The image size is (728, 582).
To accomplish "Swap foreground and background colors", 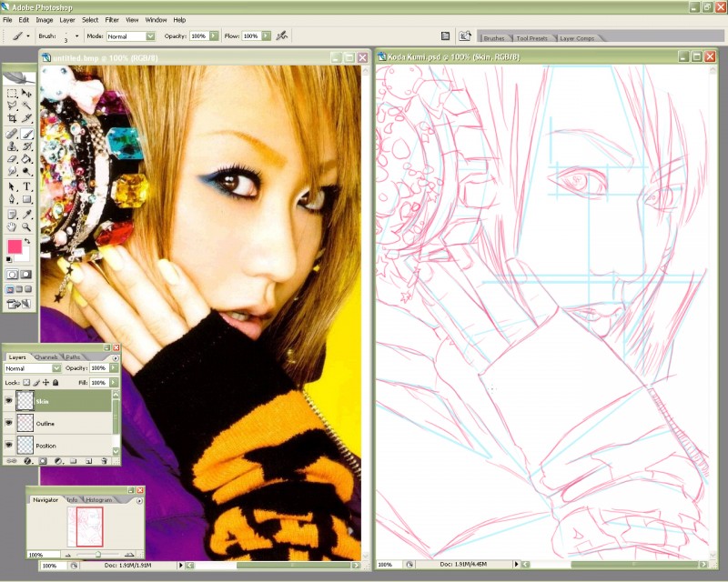I will coord(27,241).
